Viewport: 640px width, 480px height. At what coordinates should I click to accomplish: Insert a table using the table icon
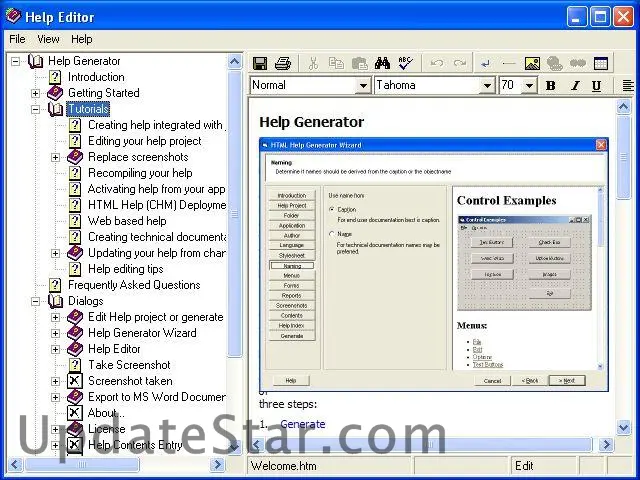point(601,63)
